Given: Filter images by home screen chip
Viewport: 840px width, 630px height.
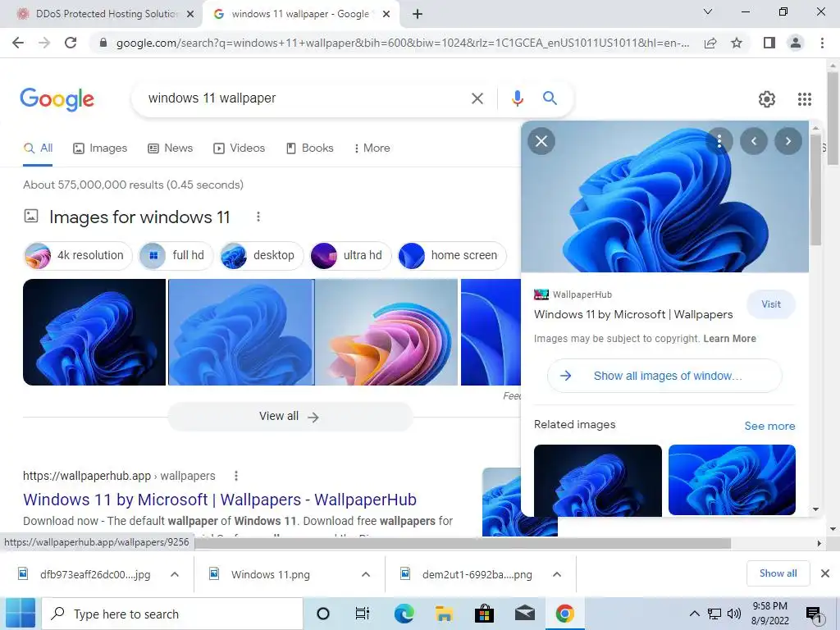Looking at the screenshot, I should point(452,256).
